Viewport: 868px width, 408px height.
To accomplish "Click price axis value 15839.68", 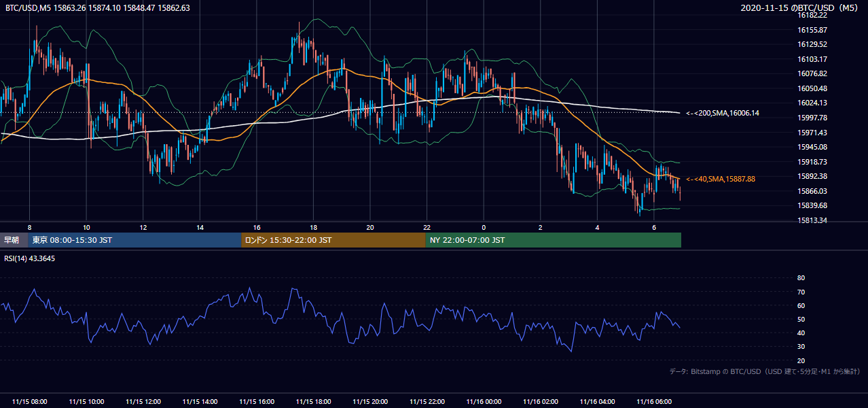I will [x=812, y=205].
